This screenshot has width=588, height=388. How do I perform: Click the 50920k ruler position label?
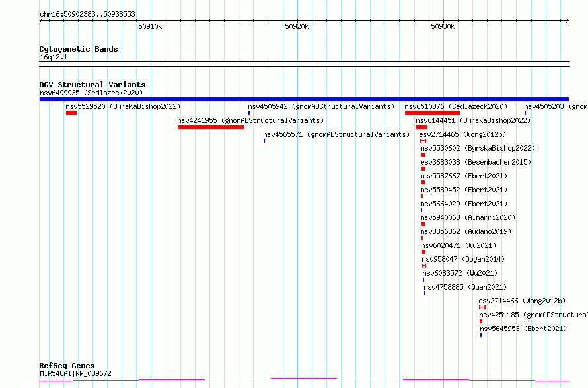tap(297, 26)
